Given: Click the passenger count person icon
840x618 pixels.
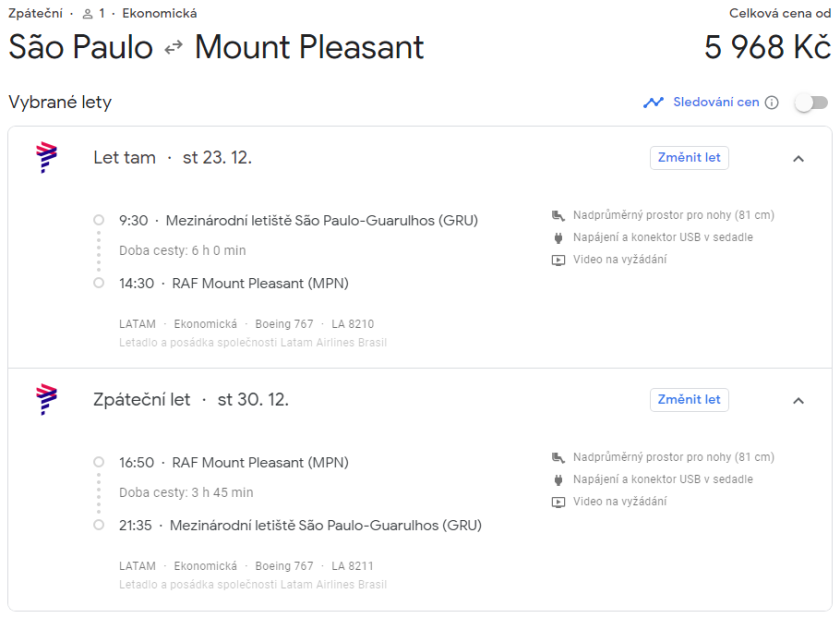Looking at the screenshot, I should (x=88, y=14).
